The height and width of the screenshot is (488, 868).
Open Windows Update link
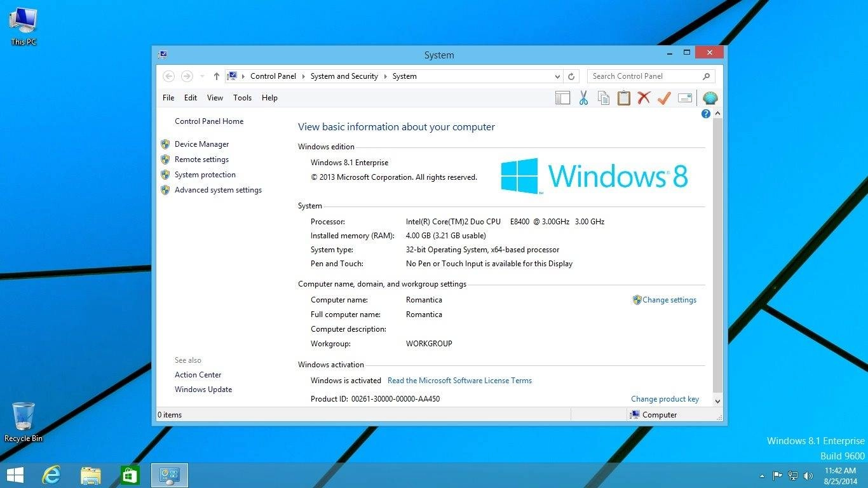[x=203, y=390]
